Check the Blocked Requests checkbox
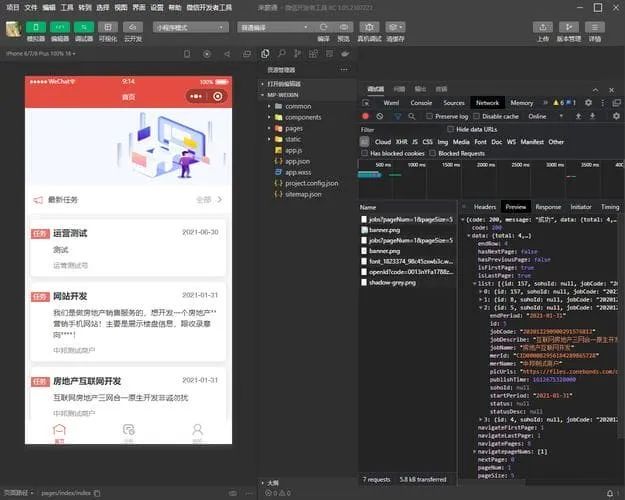 pos(432,153)
